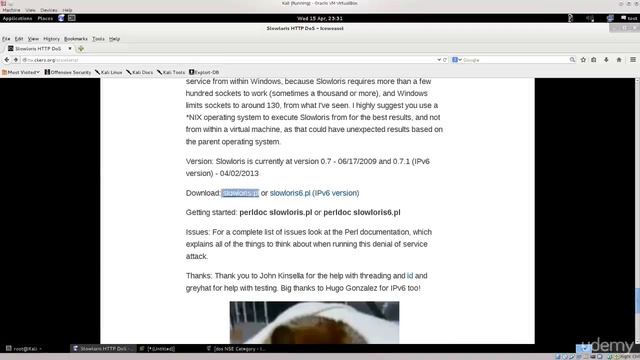This screenshot has width=640, height=360.
Task: Follow the 'id' link in Thanks paragraph
Action: [410, 276]
